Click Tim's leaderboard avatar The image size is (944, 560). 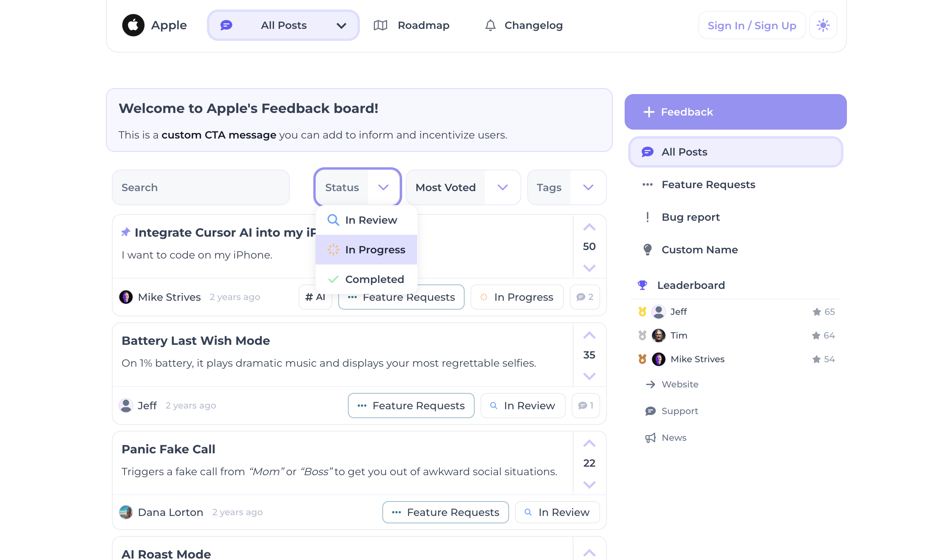click(658, 336)
